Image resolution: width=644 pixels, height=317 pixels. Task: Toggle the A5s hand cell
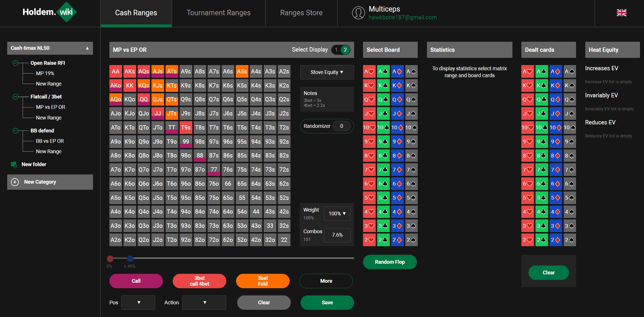(x=242, y=71)
